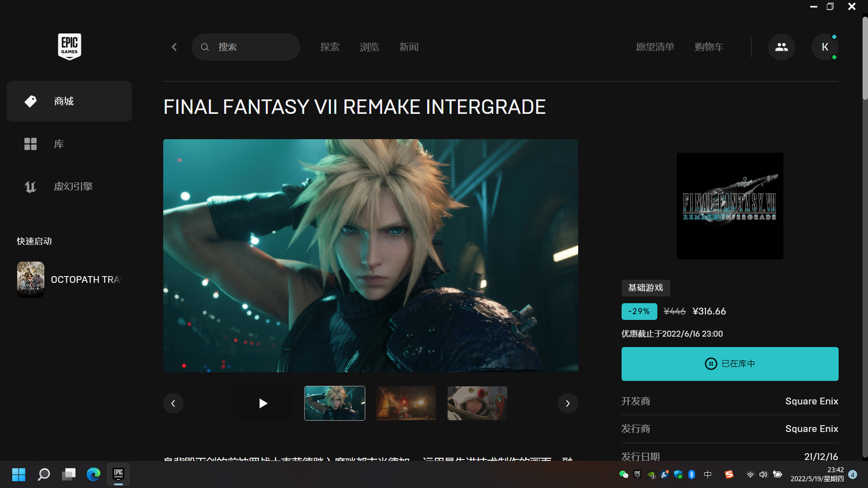Open the 购物车 shopping cart
This screenshot has width=868, height=488.
(x=709, y=47)
